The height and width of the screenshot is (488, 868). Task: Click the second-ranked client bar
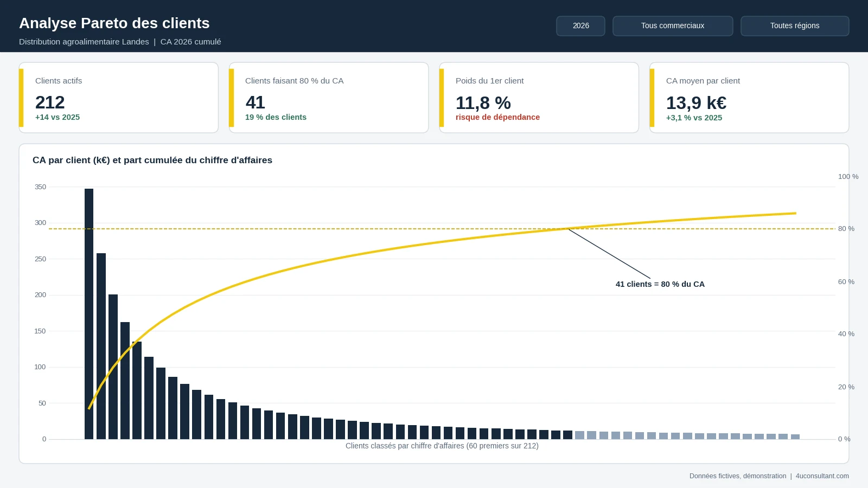tap(101, 346)
